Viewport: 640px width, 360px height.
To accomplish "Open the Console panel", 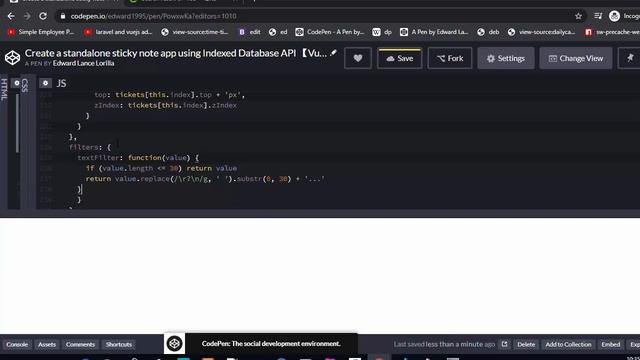I will pos(17,344).
